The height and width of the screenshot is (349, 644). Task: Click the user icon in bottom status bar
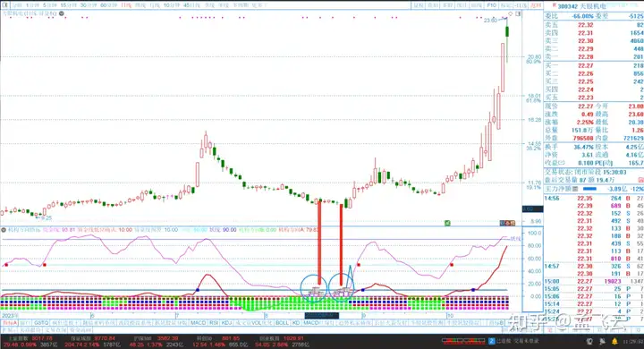[x=590, y=341]
